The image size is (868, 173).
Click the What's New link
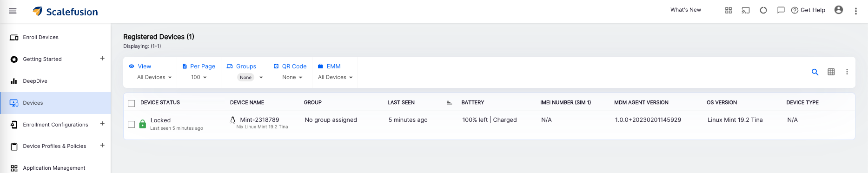coord(685,10)
